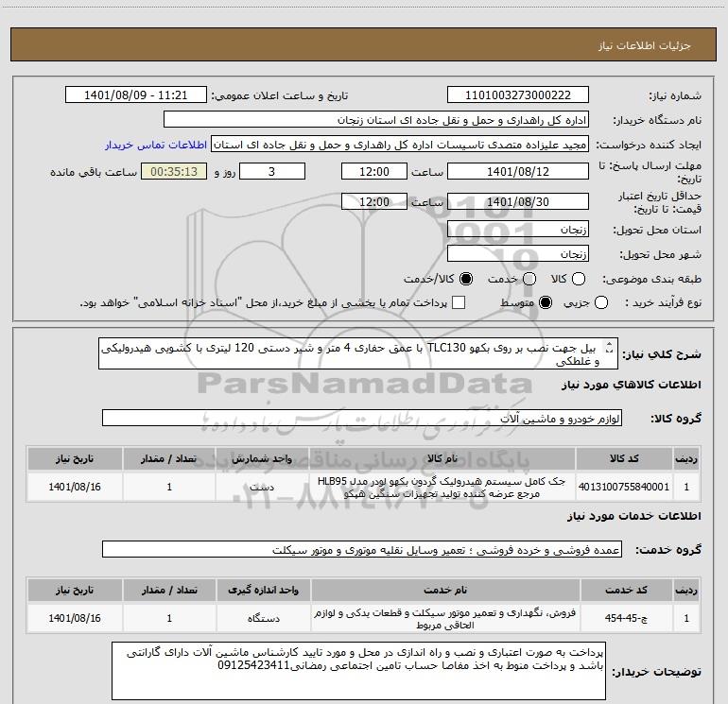Click the response deadline date 1401/08/12
This screenshot has width=728, height=704.
(518, 171)
